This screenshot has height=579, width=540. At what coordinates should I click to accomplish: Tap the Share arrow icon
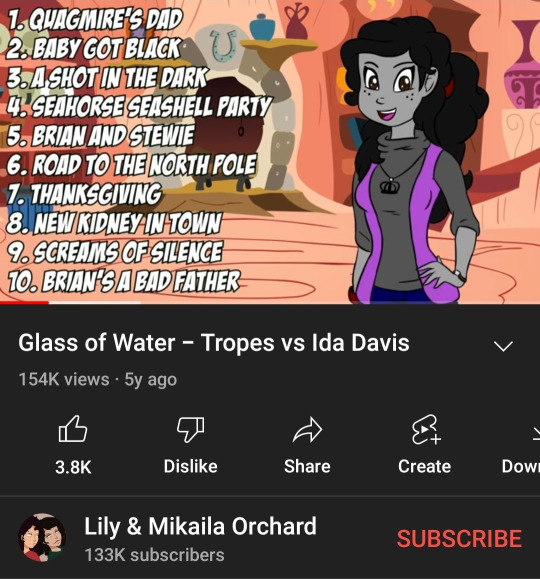click(x=307, y=429)
